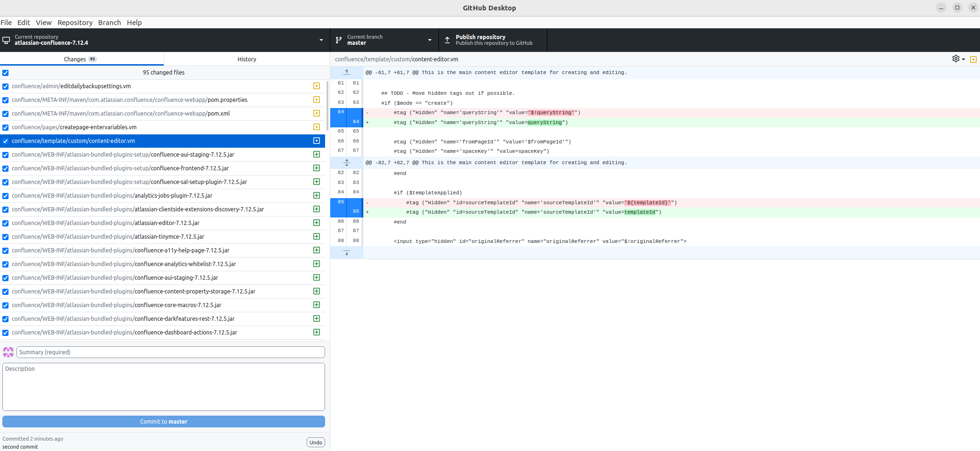The height and width of the screenshot is (451, 980).
Task: Click added icon for confluence-dashboard-actions jar
Action: pos(317,332)
